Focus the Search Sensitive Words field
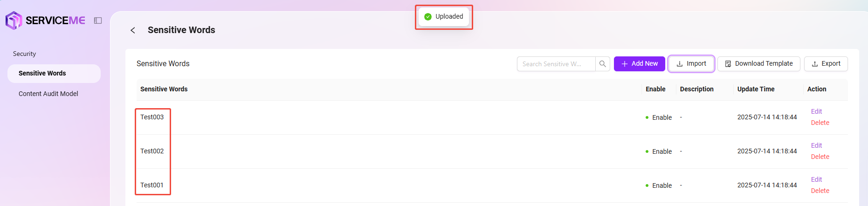This screenshot has width=868, height=206. pos(556,64)
